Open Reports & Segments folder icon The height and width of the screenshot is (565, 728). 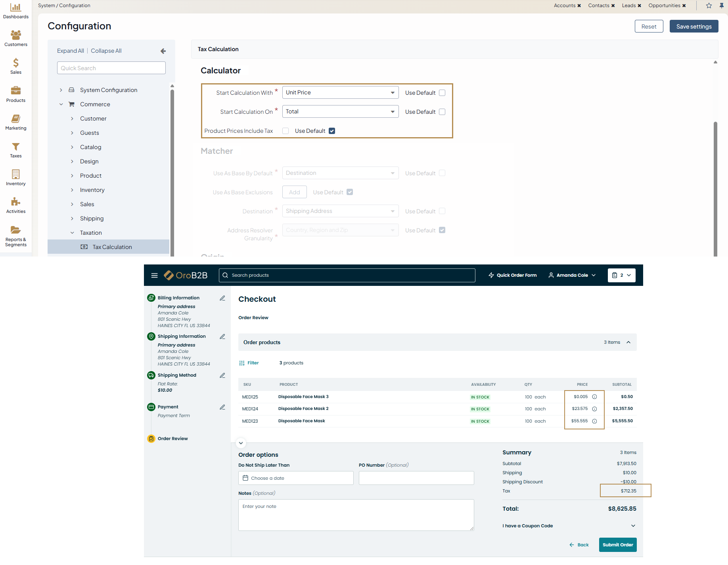(x=15, y=230)
